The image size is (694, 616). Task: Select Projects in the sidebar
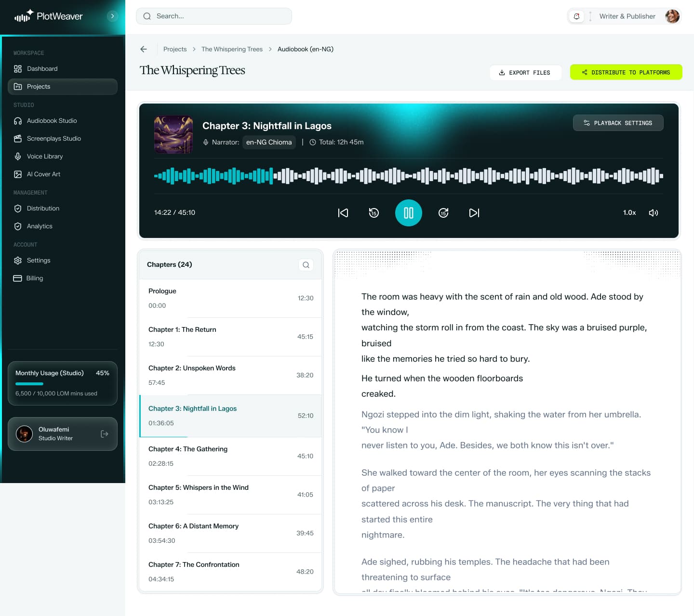[63, 87]
